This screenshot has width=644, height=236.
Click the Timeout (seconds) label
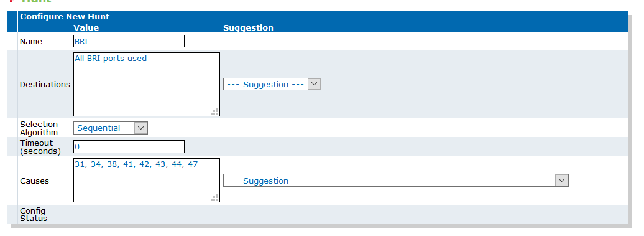40,147
